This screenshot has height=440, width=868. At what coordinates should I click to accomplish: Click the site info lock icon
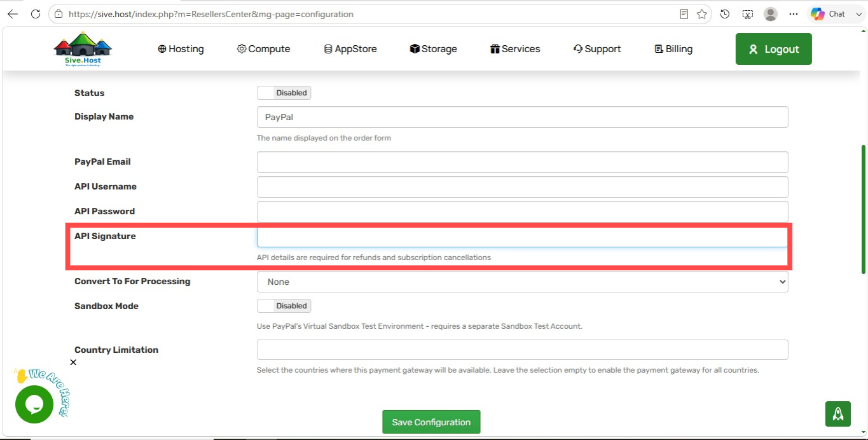tap(59, 14)
